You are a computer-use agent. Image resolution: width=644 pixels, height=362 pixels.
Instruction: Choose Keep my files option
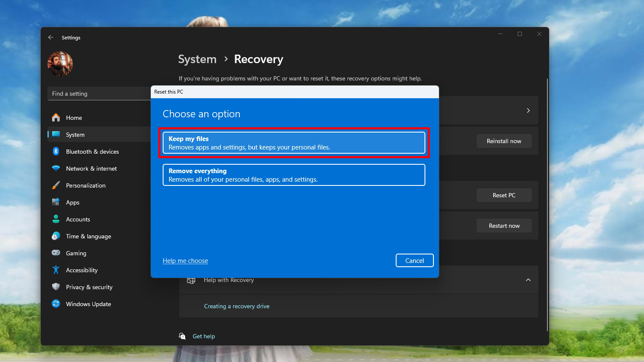point(294,143)
